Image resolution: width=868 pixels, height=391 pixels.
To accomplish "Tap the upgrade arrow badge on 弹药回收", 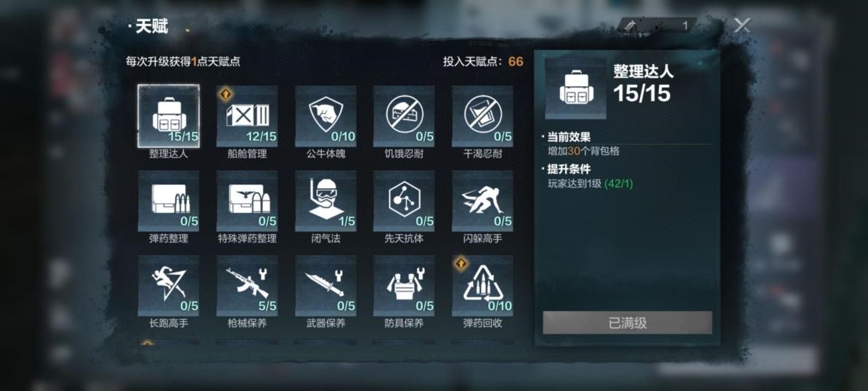I will click(x=461, y=264).
